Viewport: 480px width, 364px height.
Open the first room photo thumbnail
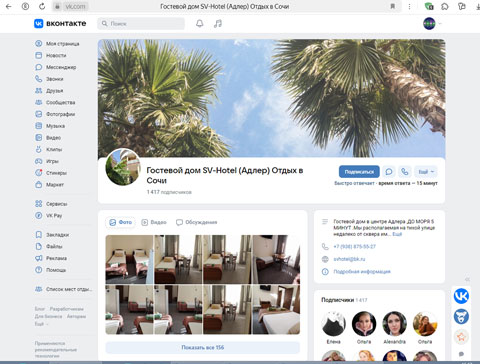129,259
